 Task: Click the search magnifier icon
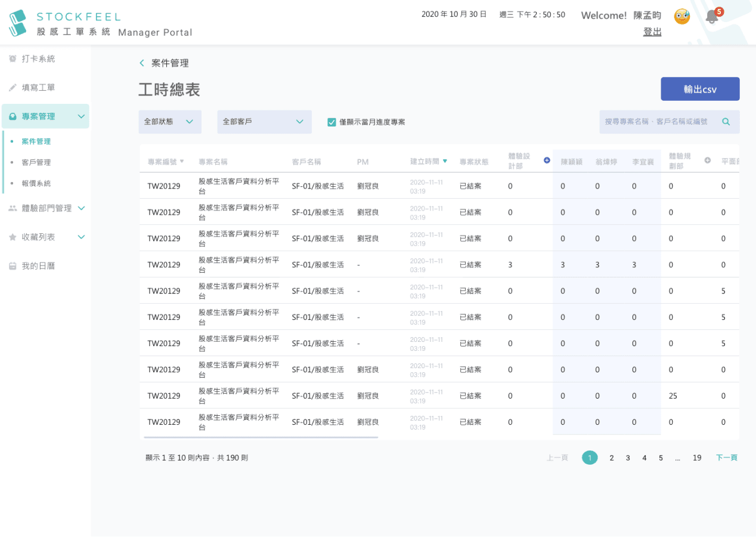coord(726,122)
